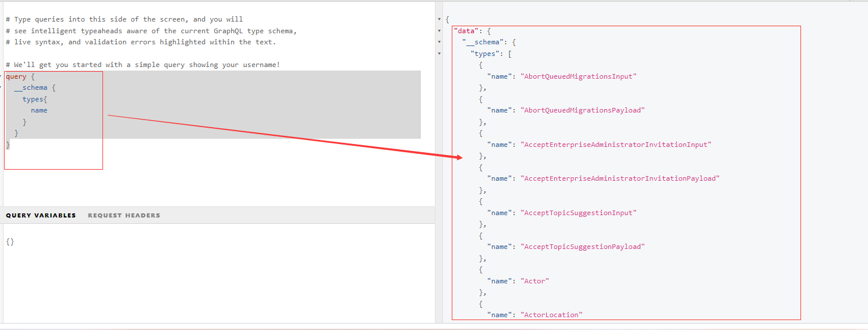Place cursor on the "query {" line
This screenshot has height=330, width=868.
pos(20,76)
